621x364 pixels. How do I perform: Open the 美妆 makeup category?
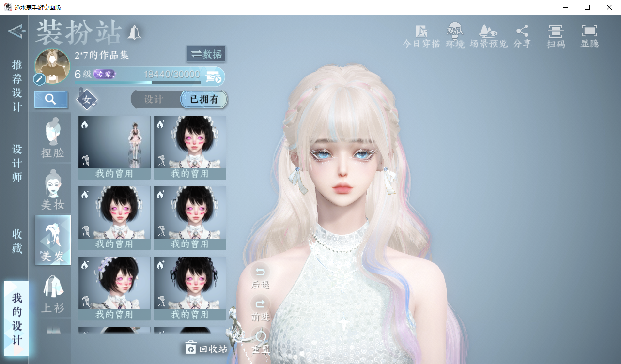(x=53, y=190)
